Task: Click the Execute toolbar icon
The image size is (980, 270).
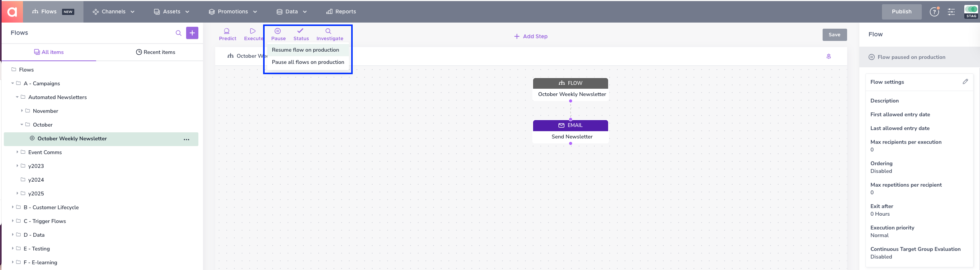Action: (253, 34)
